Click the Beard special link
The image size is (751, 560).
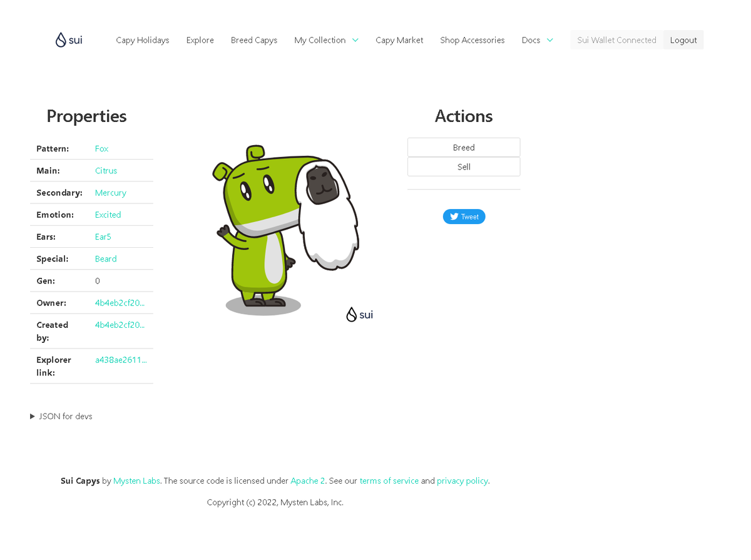106,259
